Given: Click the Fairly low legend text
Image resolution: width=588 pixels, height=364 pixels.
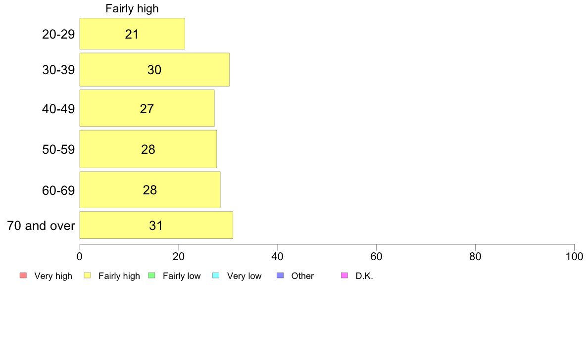Looking at the screenshot, I should pyautogui.click(x=182, y=276).
